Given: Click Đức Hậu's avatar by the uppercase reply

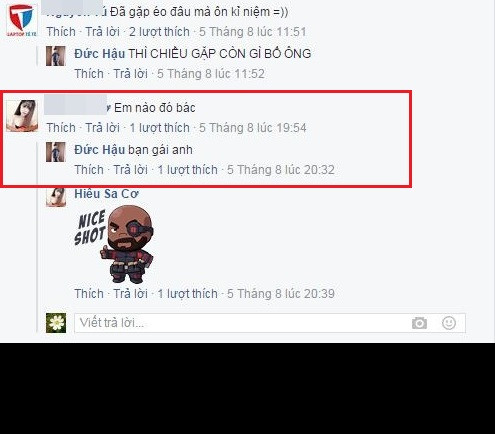Looking at the screenshot, I should (x=56, y=56).
